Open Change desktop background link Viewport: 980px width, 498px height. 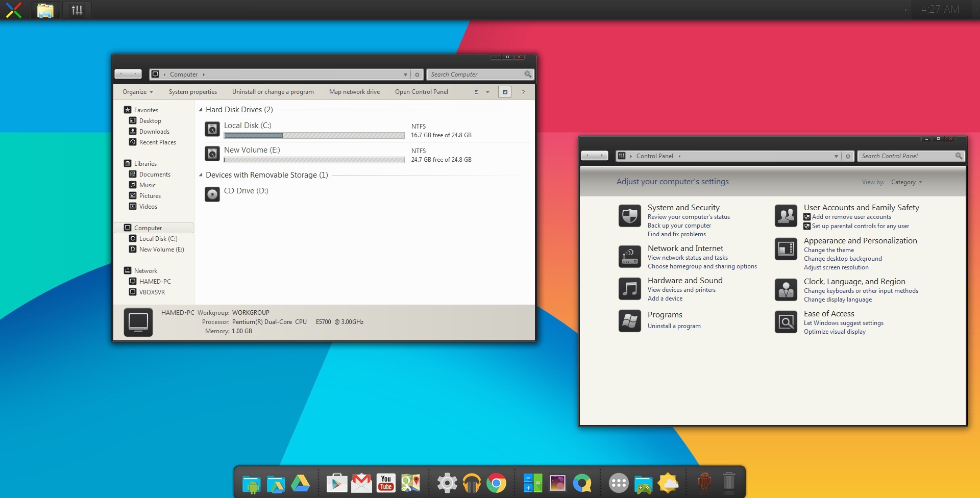pos(842,259)
